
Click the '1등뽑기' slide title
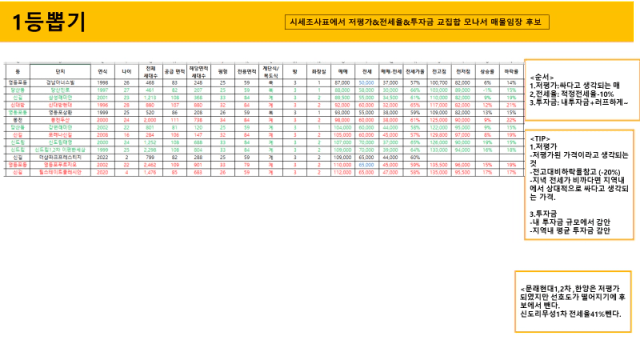[49, 22]
